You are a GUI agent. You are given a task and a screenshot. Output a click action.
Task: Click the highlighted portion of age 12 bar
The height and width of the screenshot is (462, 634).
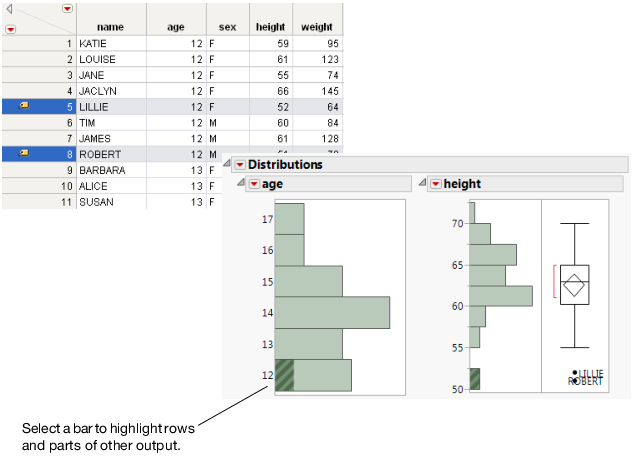(284, 375)
